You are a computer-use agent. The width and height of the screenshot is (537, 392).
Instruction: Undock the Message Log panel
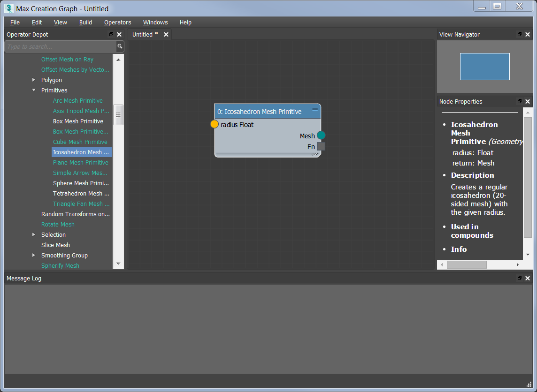[520, 278]
